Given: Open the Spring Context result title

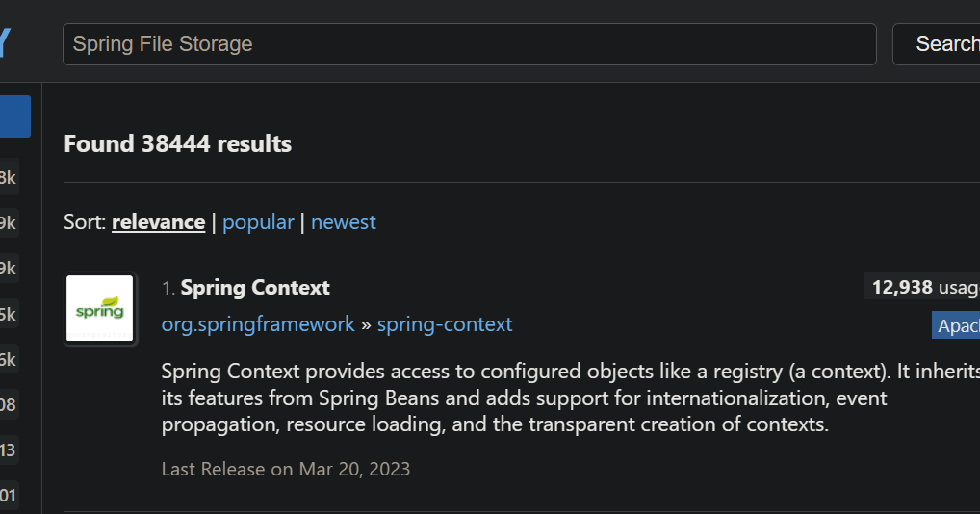Looking at the screenshot, I should pyautogui.click(x=255, y=287).
